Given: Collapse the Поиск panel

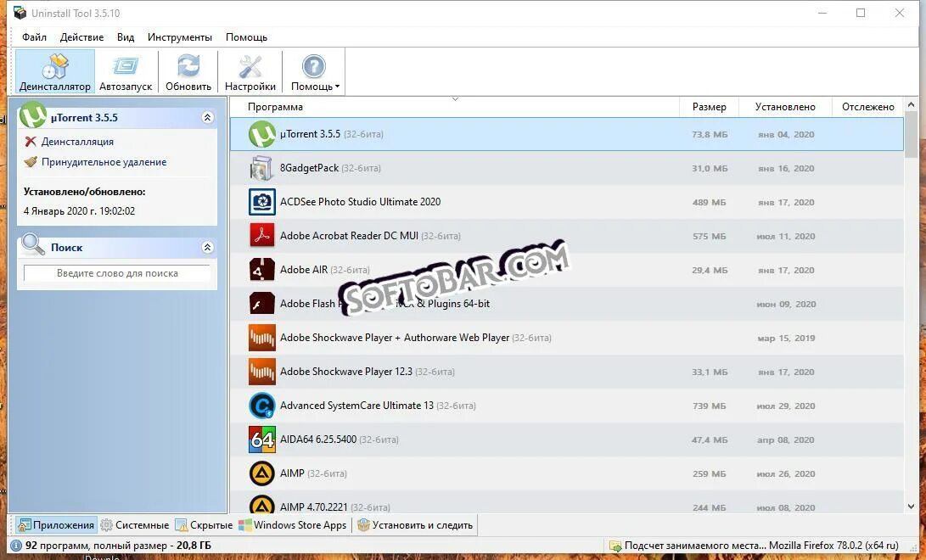Looking at the screenshot, I should (207, 247).
